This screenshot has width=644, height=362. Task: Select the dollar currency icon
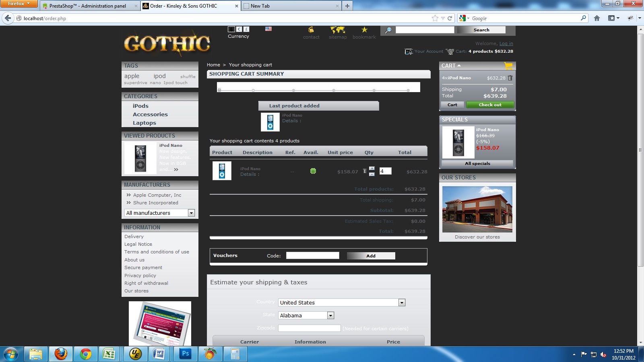click(231, 29)
